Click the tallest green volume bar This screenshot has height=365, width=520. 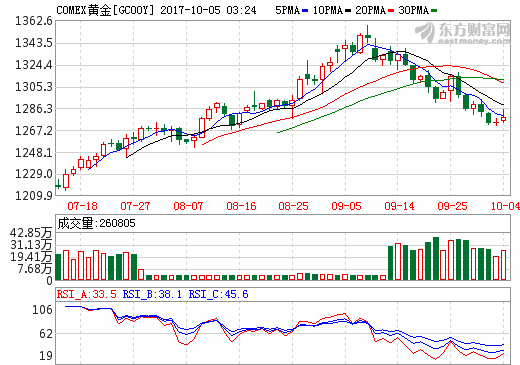436,259
